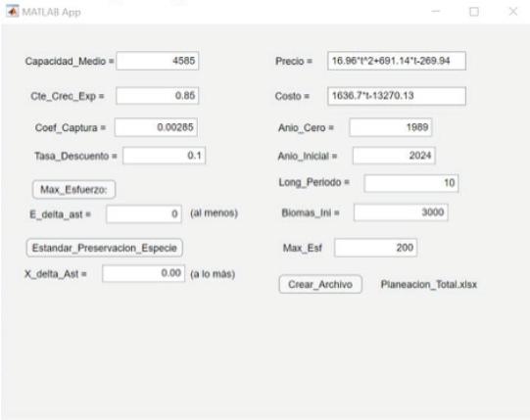530x420 pixels.
Task: Click the (al menos) text
Action: click(x=214, y=213)
